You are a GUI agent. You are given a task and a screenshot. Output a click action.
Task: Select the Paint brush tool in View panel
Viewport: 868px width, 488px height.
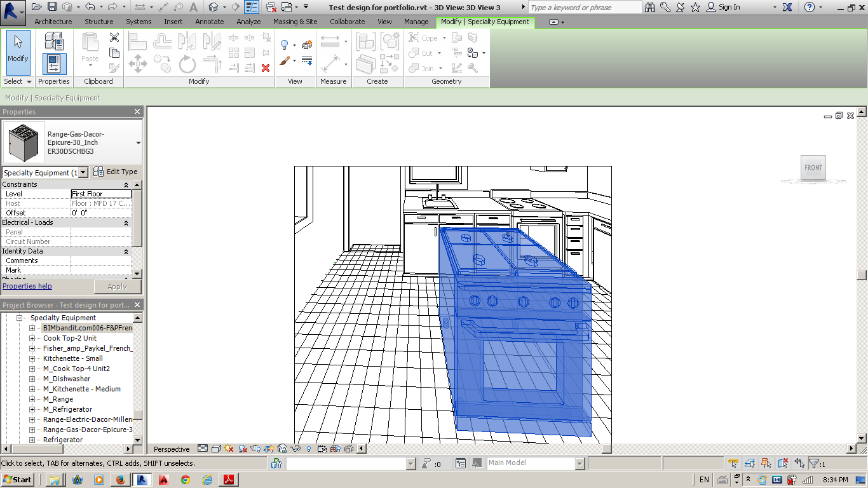[285, 62]
